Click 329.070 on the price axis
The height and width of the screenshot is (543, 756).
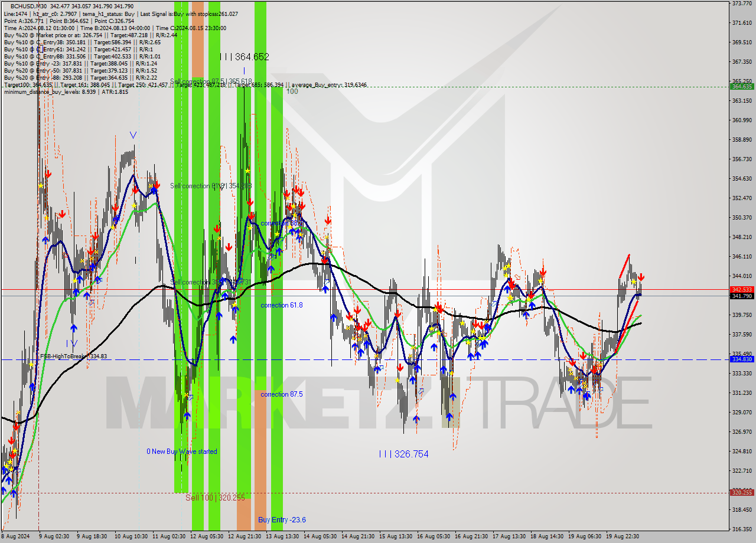click(742, 413)
